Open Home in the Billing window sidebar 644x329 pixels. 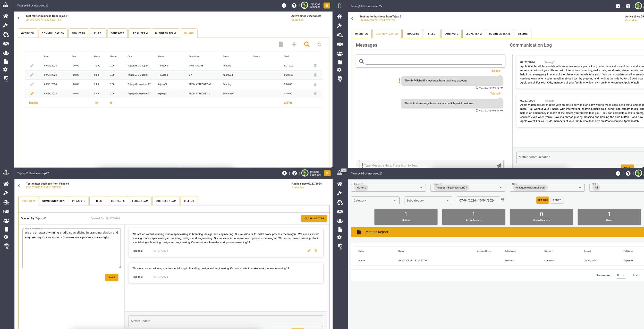click(x=6, y=16)
